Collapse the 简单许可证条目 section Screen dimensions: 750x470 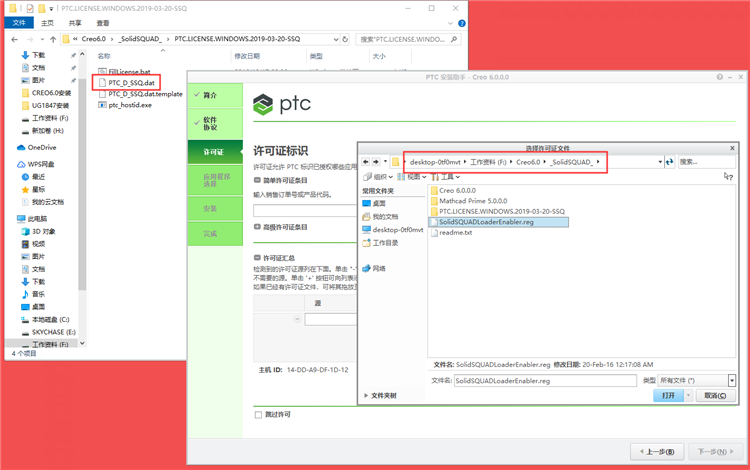pyautogui.click(x=257, y=180)
